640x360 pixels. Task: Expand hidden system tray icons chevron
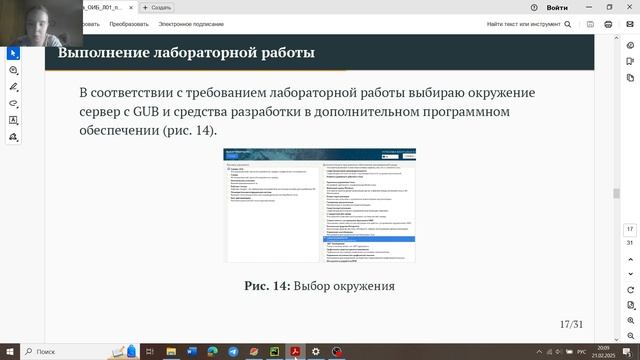point(539,351)
